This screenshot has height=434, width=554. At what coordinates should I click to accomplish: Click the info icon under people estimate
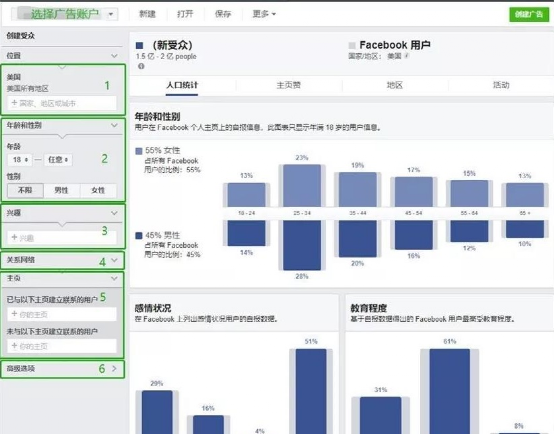click(141, 66)
